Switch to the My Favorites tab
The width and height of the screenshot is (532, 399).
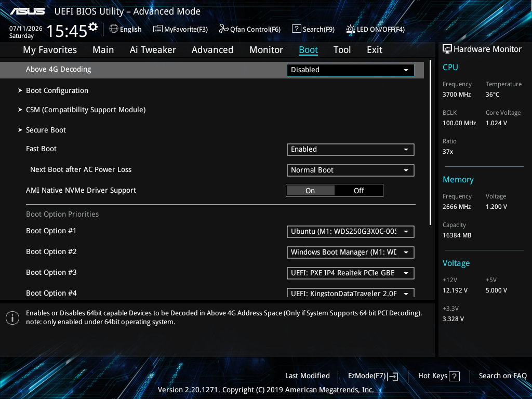pyautogui.click(x=50, y=50)
